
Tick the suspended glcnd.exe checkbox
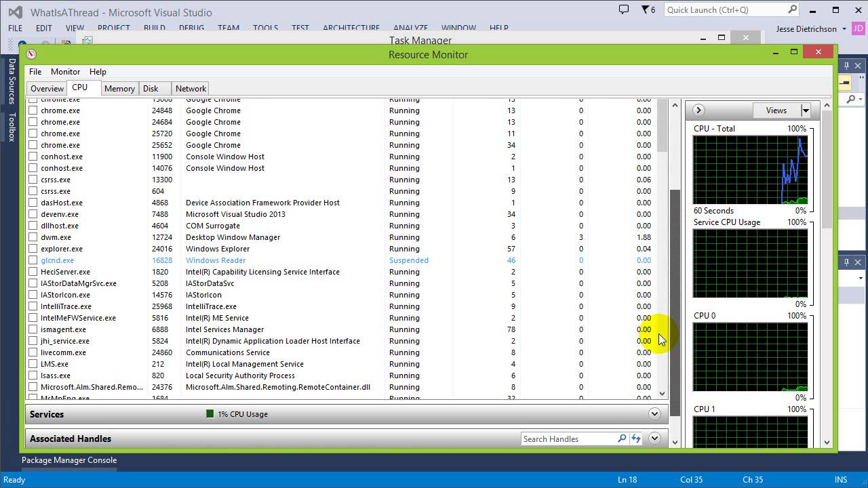point(33,260)
